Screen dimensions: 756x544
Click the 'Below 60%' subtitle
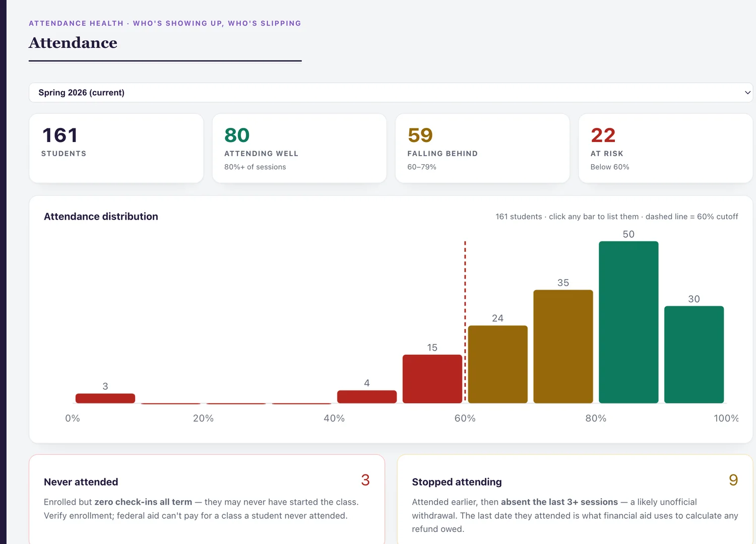click(x=610, y=167)
